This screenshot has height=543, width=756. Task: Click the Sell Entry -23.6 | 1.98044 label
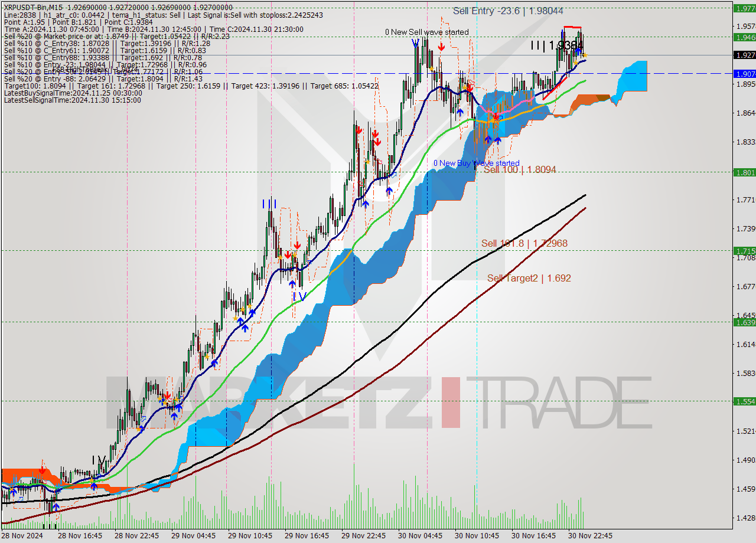tap(508, 11)
